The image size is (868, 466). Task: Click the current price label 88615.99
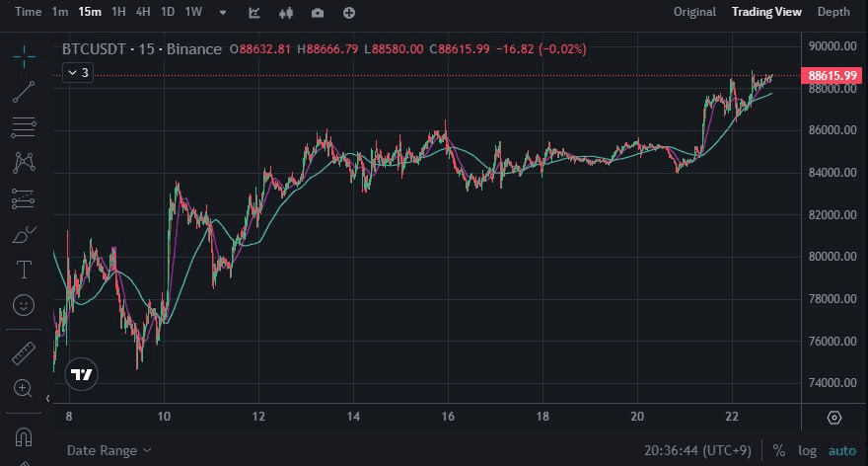[832, 75]
